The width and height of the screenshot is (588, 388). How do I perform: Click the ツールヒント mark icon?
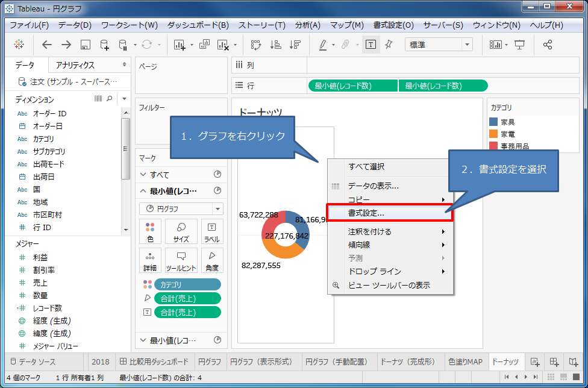point(180,260)
